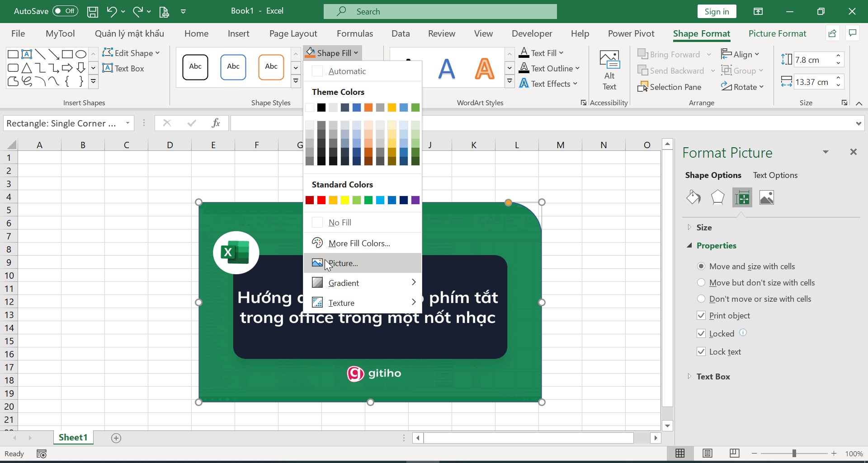Open the Rotate dropdown
This screenshot has width=868, height=463.
(x=742, y=87)
